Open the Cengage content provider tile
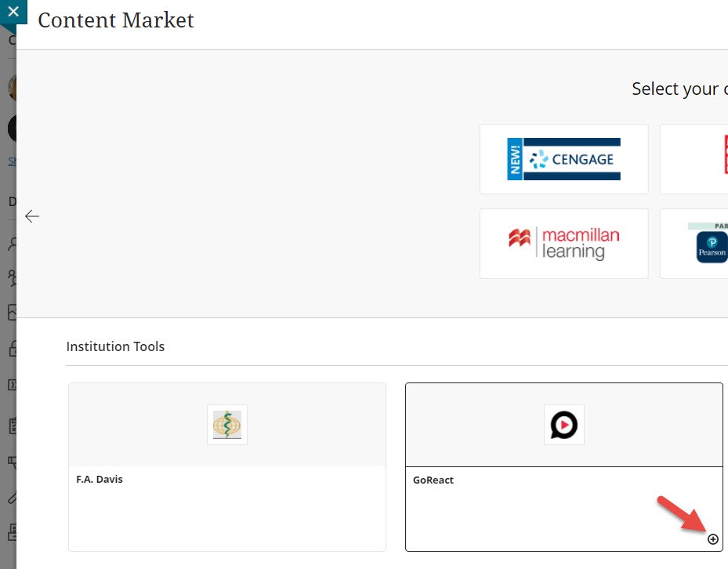This screenshot has height=569, width=728. click(563, 159)
